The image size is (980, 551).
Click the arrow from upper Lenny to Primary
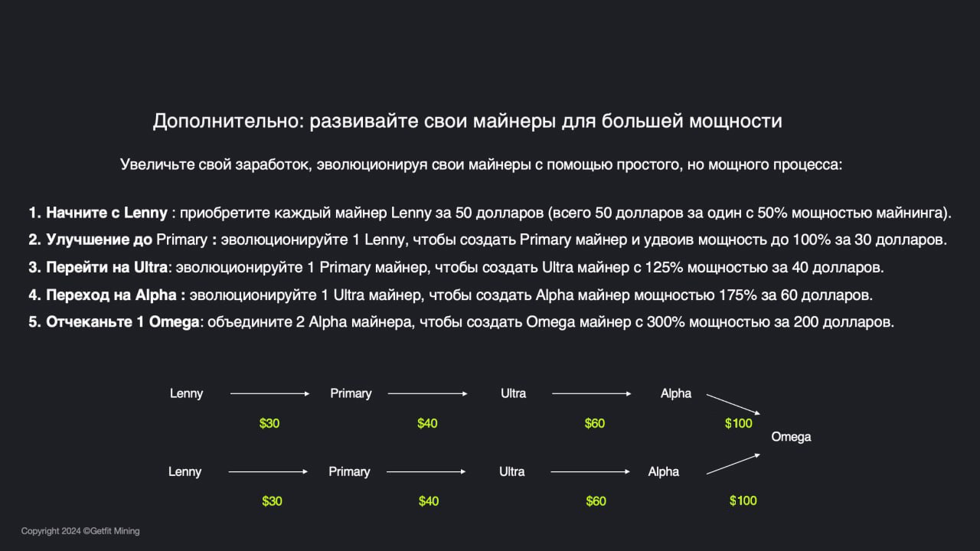pyautogui.click(x=269, y=393)
